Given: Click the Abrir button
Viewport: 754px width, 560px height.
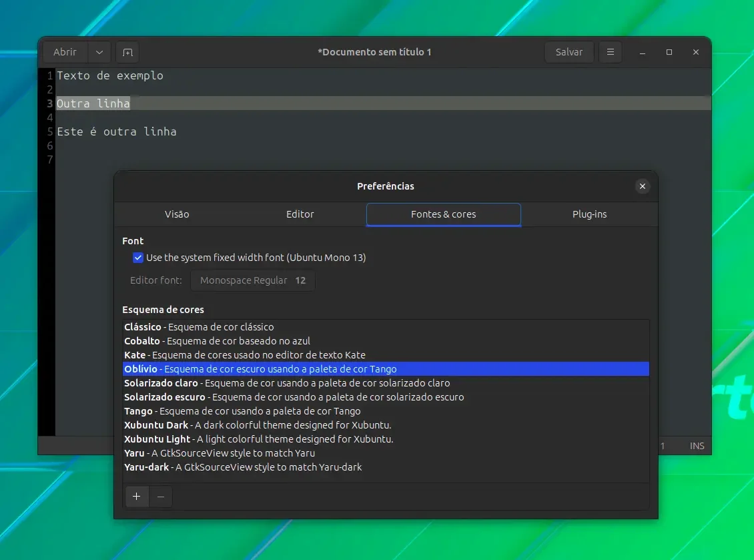Looking at the screenshot, I should click(65, 52).
